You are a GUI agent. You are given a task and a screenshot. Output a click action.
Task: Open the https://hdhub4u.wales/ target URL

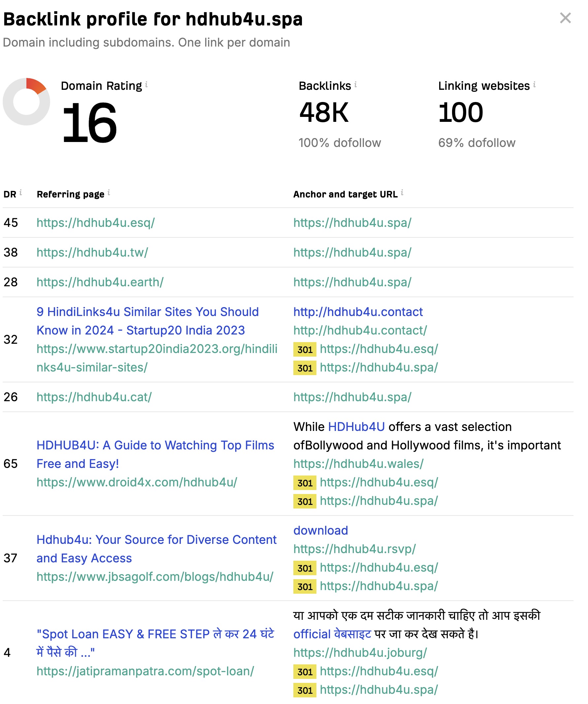pos(358,464)
